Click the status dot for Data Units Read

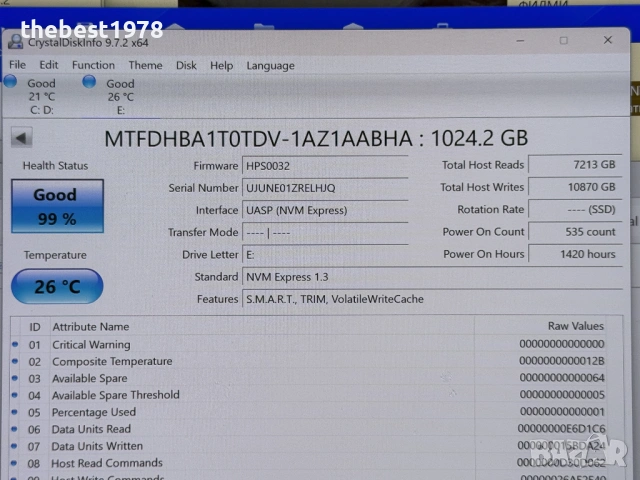[14, 429]
